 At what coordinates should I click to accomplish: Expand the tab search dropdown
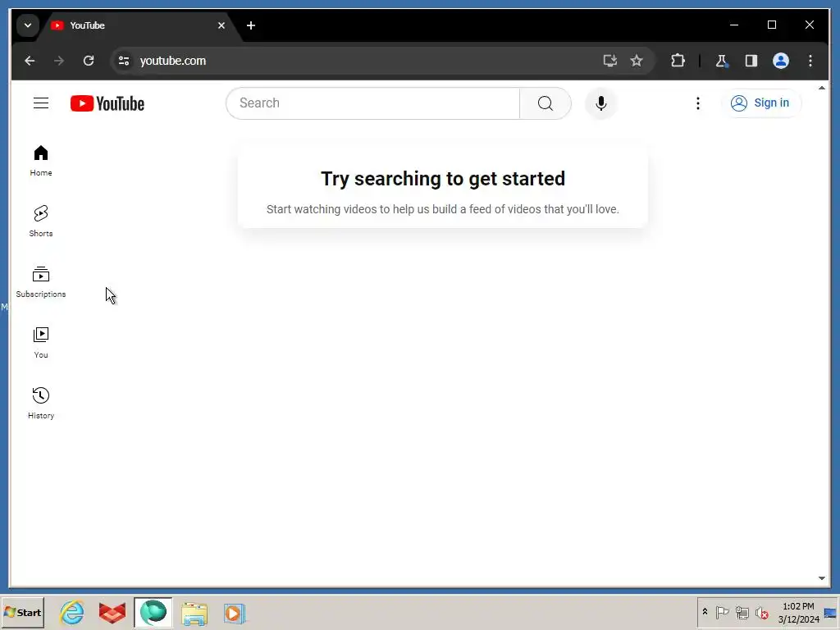click(x=28, y=25)
